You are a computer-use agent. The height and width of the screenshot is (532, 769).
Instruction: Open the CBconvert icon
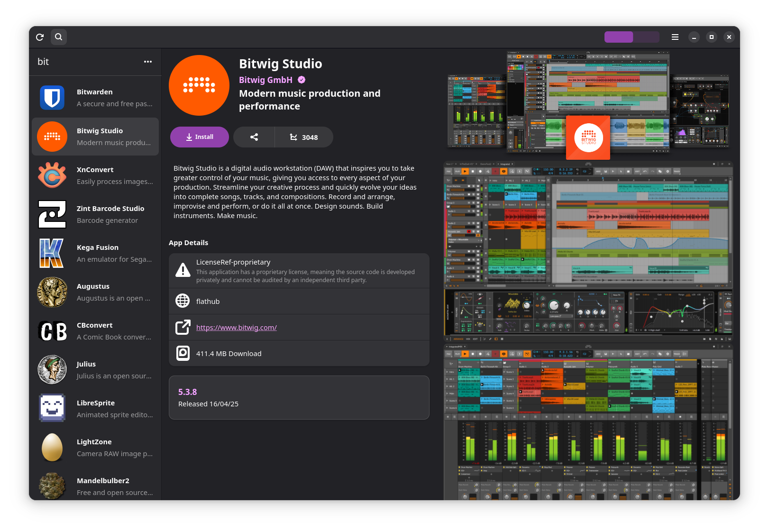click(x=52, y=331)
